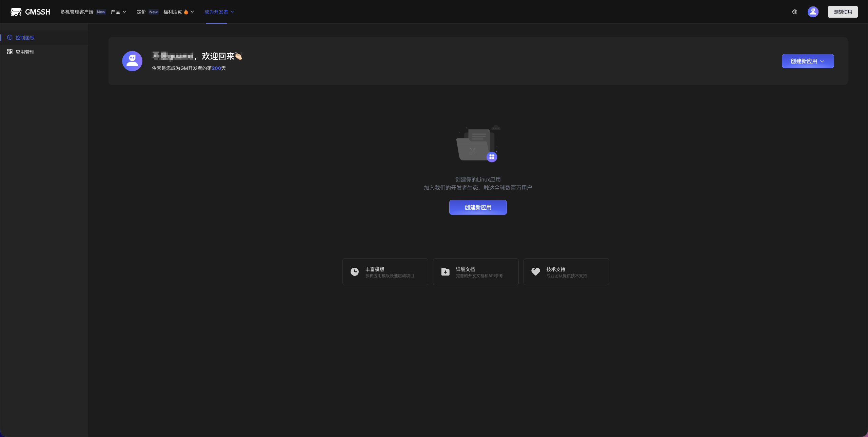Viewport: 868px width, 437px height.
Task: Open the purple user avatar in top bar
Action: point(813,12)
